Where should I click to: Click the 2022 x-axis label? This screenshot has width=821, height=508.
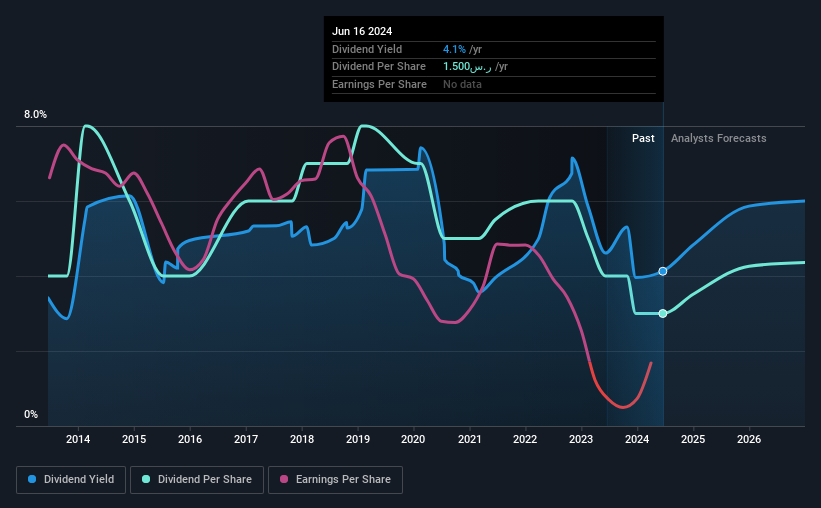point(525,439)
